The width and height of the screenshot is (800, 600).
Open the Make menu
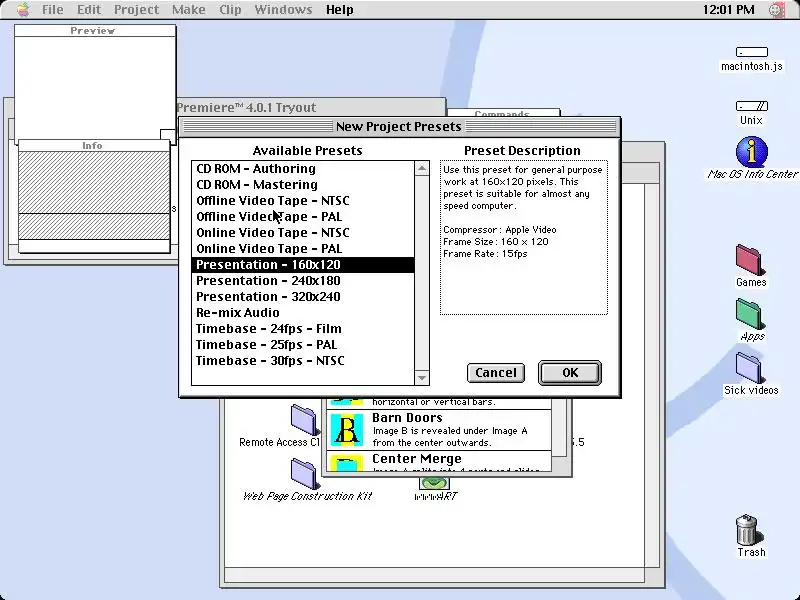188,10
